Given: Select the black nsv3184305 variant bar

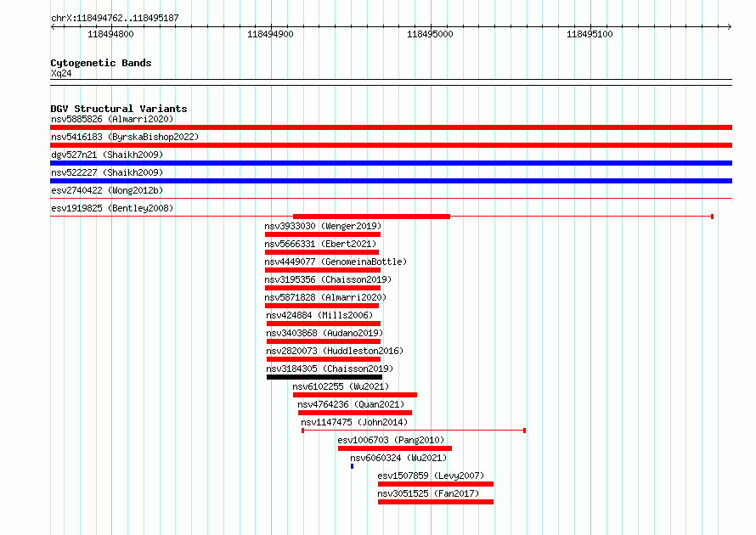Looking at the screenshot, I should tap(324, 377).
